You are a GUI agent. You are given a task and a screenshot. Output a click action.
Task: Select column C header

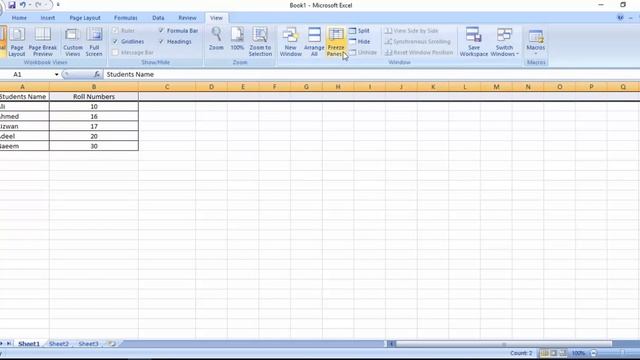point(167,87)
